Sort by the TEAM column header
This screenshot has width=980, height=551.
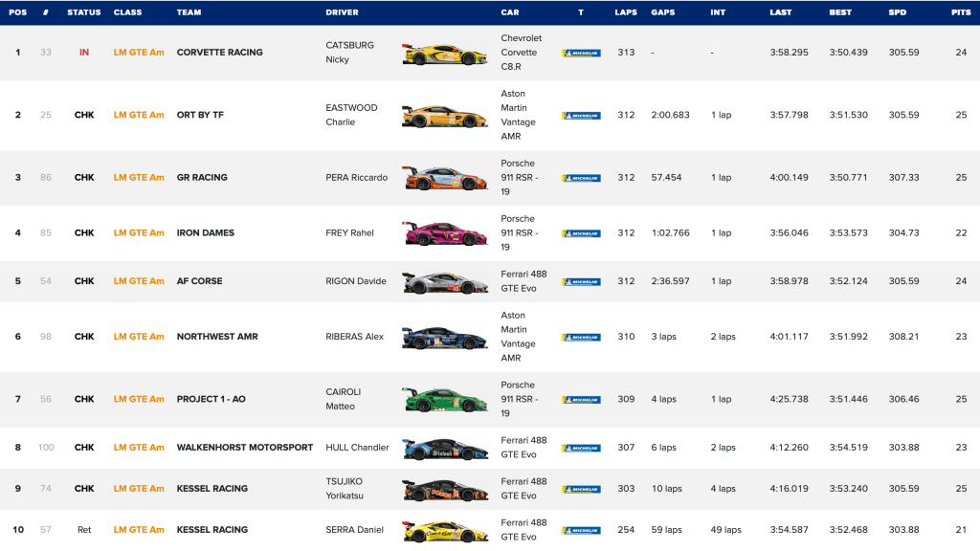(x=189, y=12)
